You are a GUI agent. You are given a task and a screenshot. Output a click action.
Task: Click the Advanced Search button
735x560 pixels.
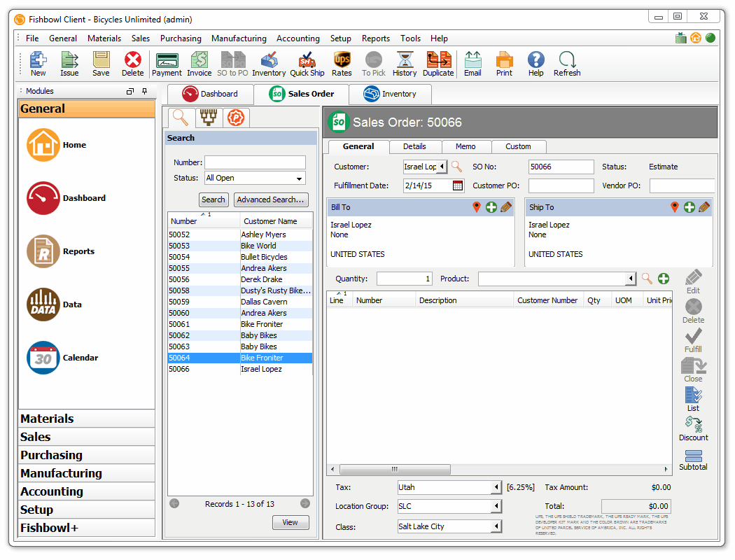(x=270, y=199)
